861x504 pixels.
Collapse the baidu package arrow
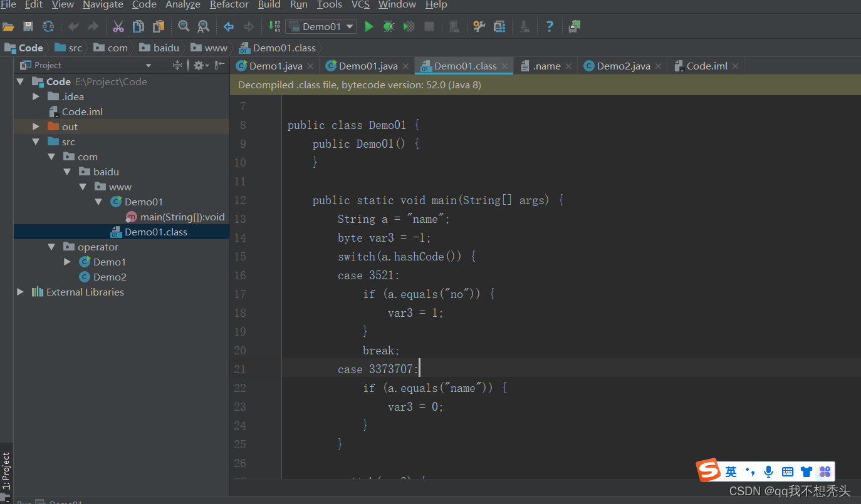point(67,172)
